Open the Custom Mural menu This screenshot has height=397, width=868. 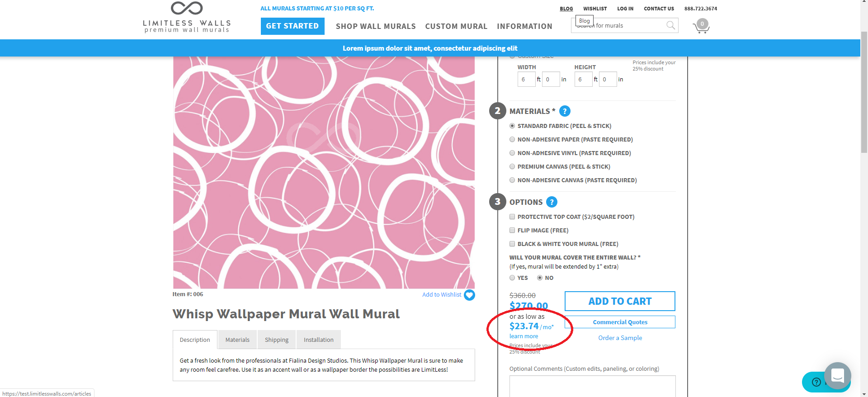pyautogui.click(x=456, y=26)
